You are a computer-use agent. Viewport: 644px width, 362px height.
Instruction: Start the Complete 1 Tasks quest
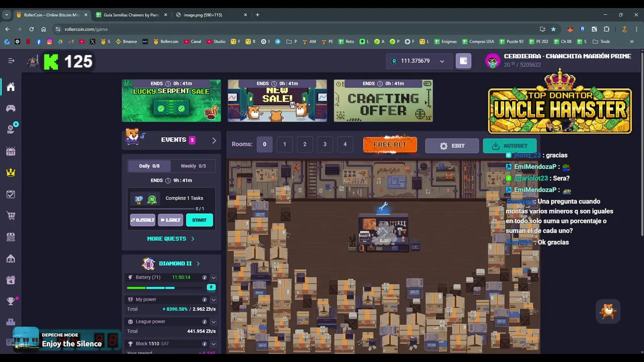pos(199,220)
